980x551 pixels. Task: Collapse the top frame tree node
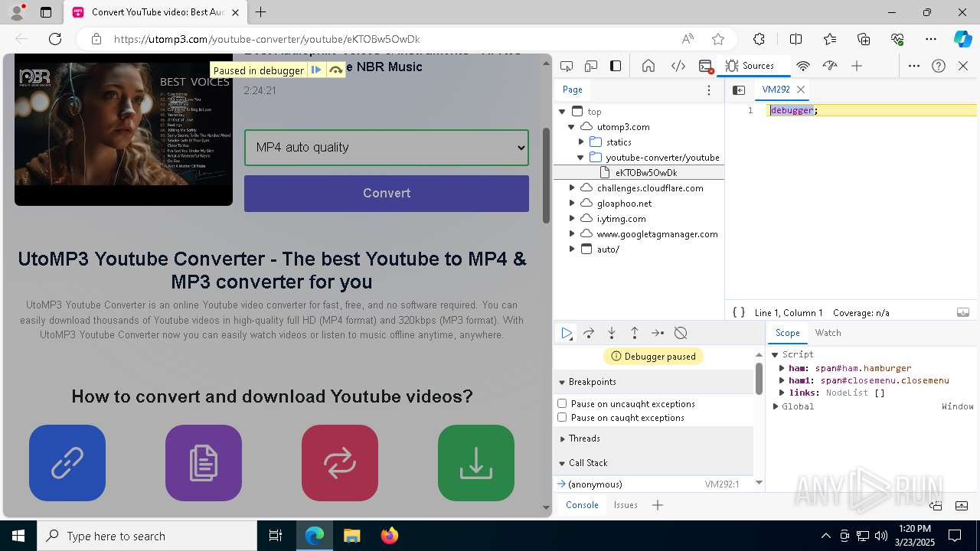[563, 112]
